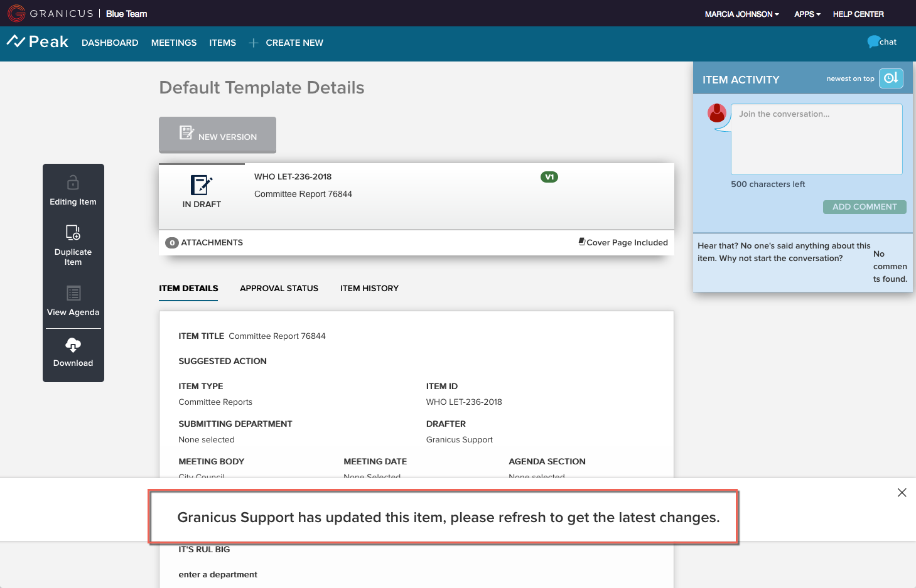Screen dimensions: 916x588
Task: Click the Duplicate Item icon
Action: 73,233
